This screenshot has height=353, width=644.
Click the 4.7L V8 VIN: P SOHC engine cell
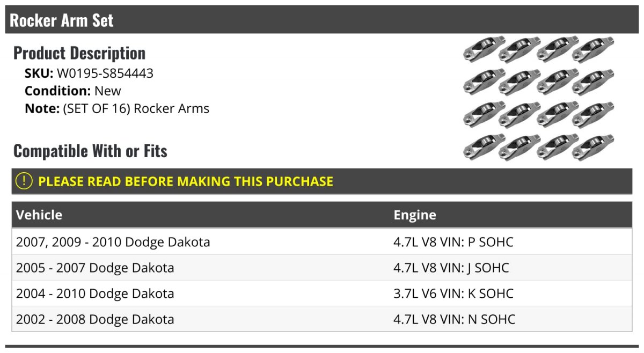point(453,242)
